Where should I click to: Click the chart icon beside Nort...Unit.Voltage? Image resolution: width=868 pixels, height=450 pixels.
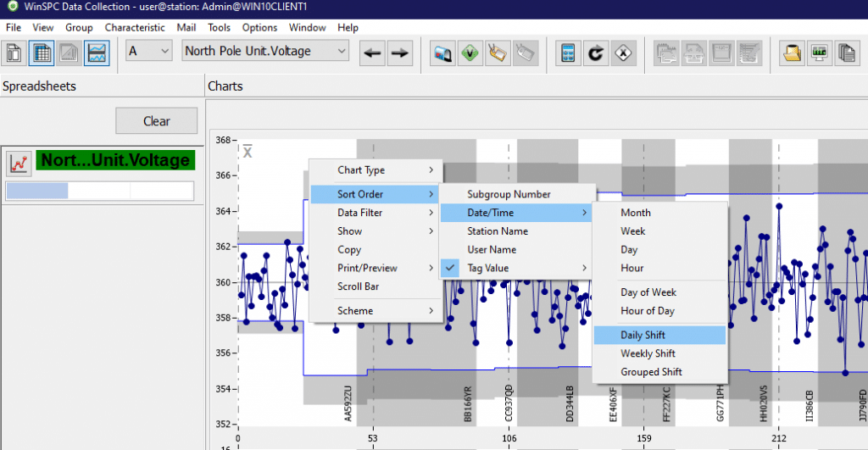click(19, 161)
